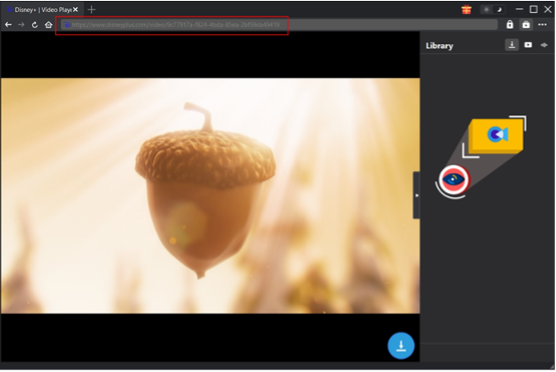Switch to light theme sun toggle
The width and height of the screenshot is (556, 372).
[486, 10]
